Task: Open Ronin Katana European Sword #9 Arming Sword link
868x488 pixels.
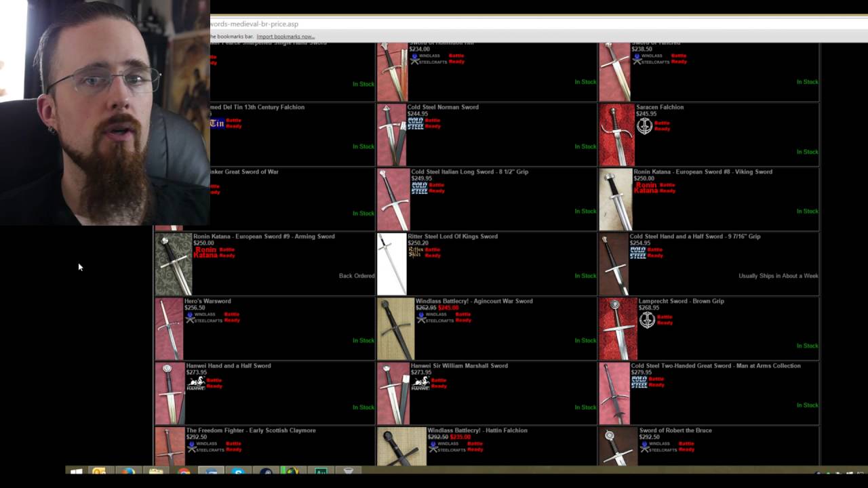Action: [x=264, y=237]
